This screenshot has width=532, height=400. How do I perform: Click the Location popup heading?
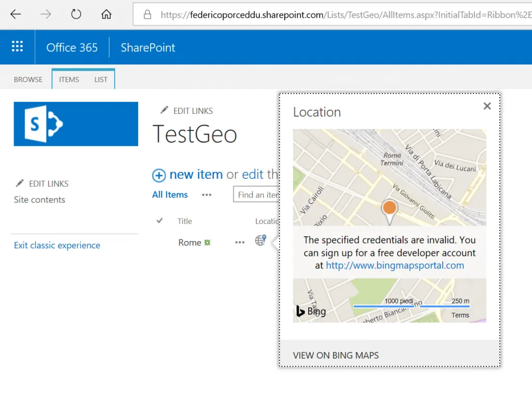(x=317, y=112)
